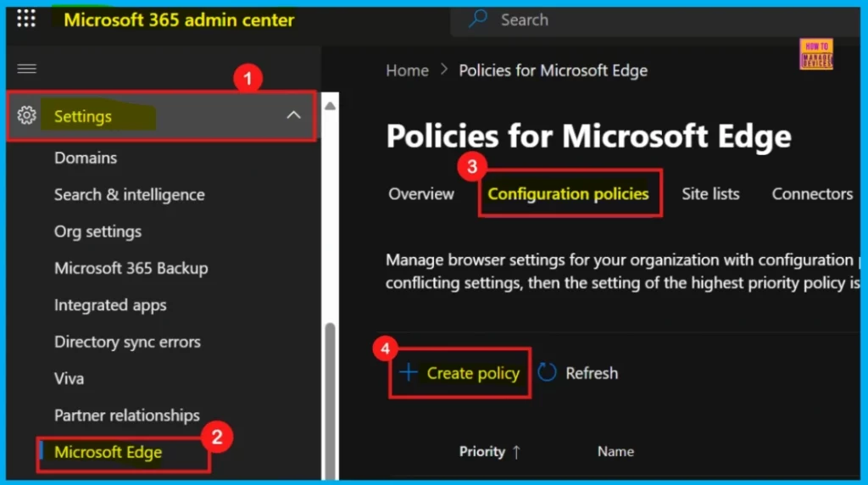The height and width of the screenshot is (485, 868).
Task: Open the app launcher waffle icon
Action: coord(26,19)
